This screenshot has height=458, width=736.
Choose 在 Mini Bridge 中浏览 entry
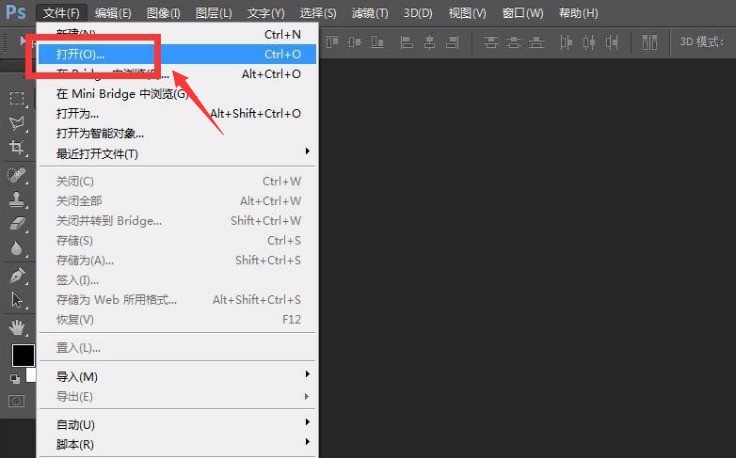[177, 94]
